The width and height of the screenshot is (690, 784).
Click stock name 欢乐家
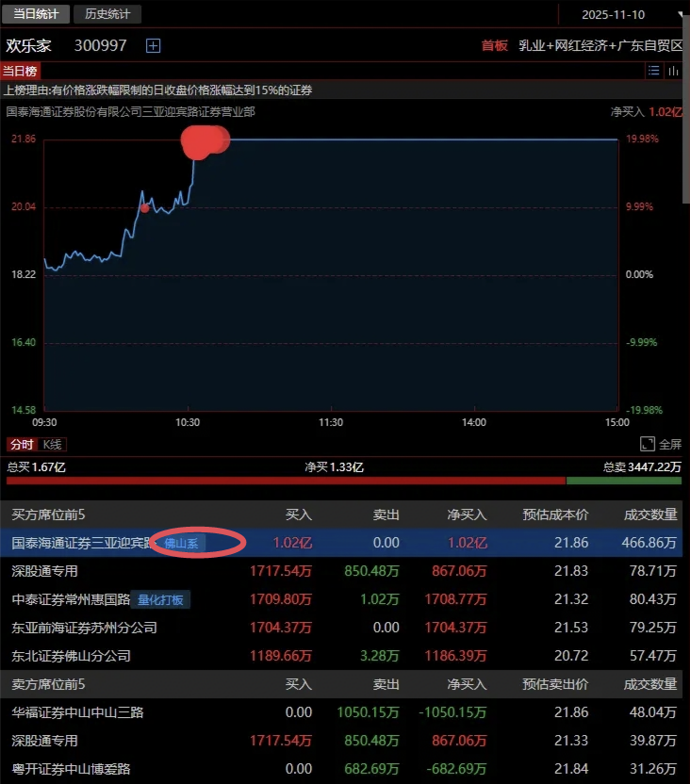[28, 46]
